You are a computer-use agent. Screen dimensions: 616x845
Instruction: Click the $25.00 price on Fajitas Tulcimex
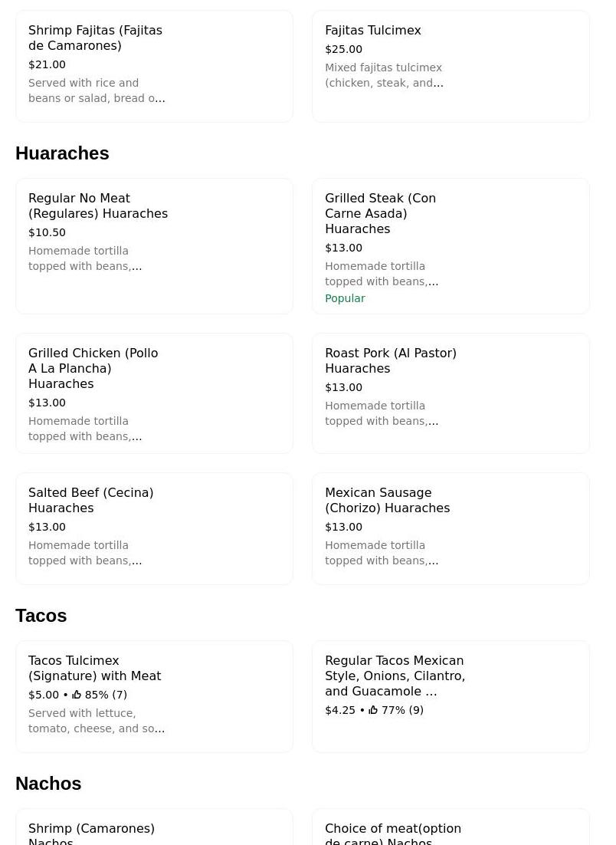click(x=343, y=49)
